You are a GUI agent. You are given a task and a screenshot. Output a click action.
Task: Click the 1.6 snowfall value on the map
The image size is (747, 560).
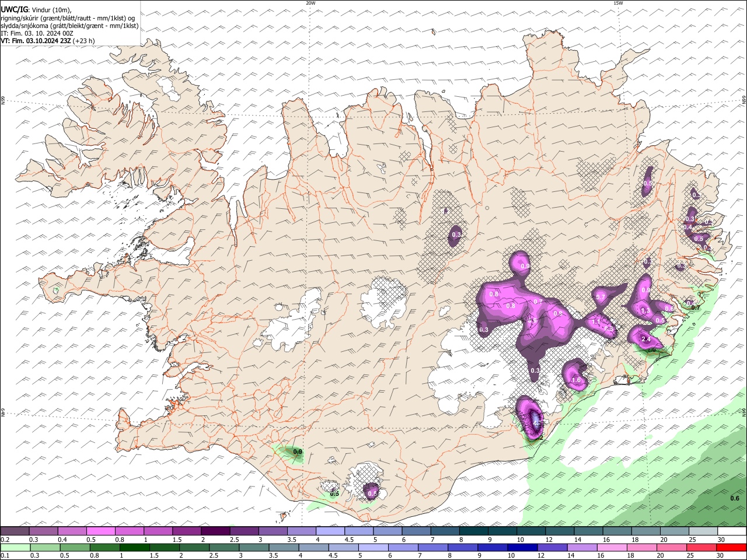point(577,380)
